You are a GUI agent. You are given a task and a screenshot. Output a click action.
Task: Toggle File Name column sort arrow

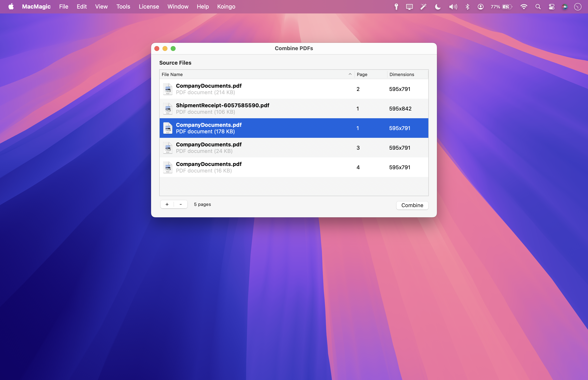[350, 74]
